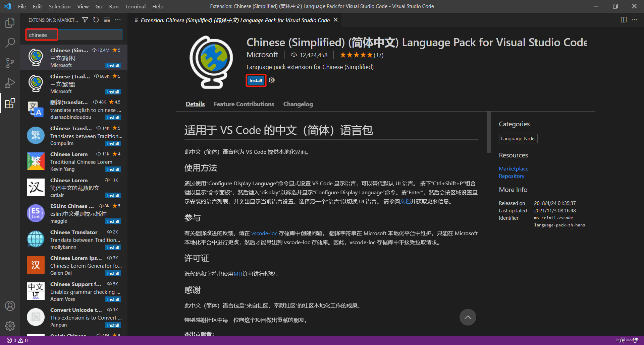Select Chinese Translator extension entry

tap(74, 239)
